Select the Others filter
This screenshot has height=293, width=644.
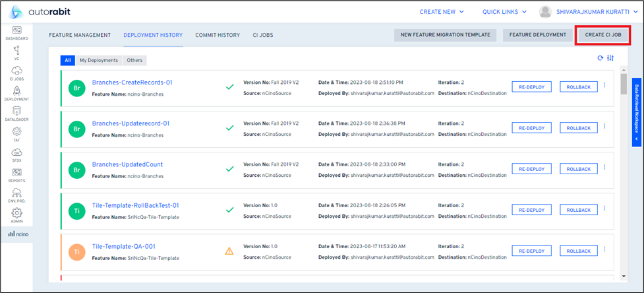pyautogui.click(x=134, y=60)
